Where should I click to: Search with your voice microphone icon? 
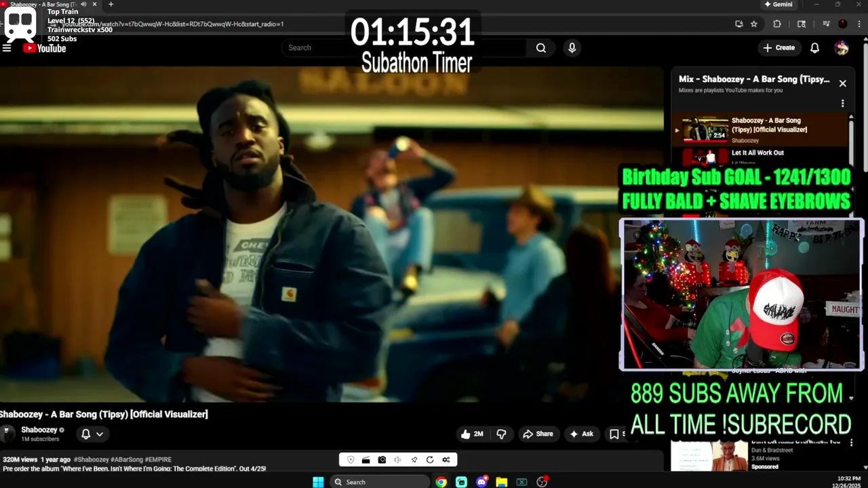[572, 48]
